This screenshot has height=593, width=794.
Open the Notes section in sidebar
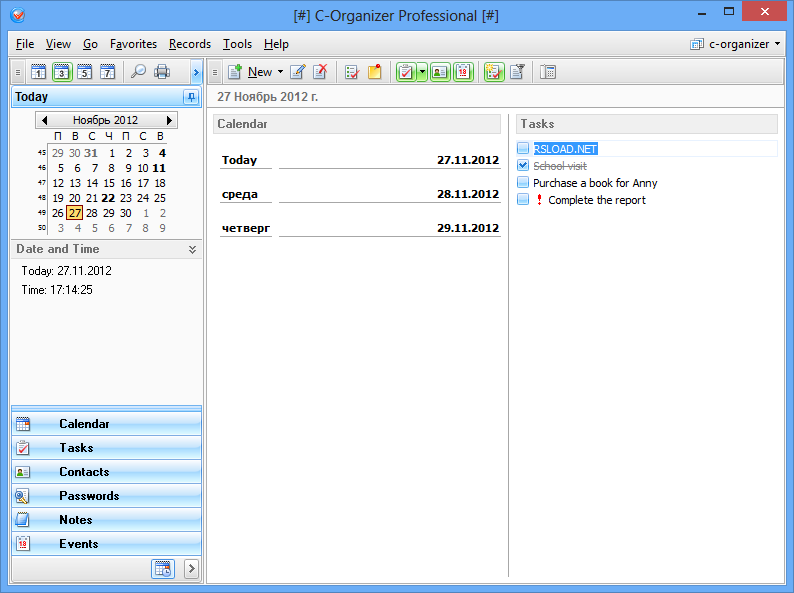pos(106,520)
